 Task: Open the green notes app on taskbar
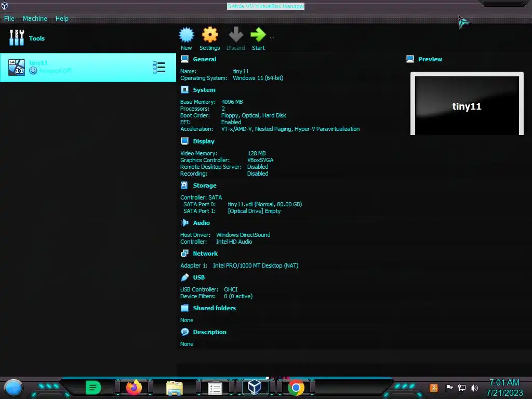click(x=94, y=388)
